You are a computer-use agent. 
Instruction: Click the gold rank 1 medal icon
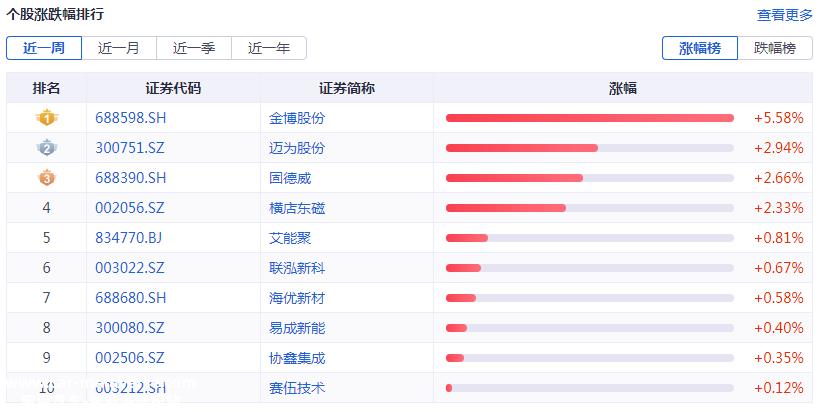coord(47,118)
